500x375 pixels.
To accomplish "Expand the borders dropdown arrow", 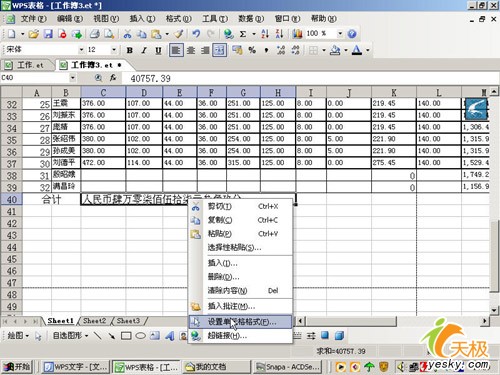I will click(x=324, y=50).
